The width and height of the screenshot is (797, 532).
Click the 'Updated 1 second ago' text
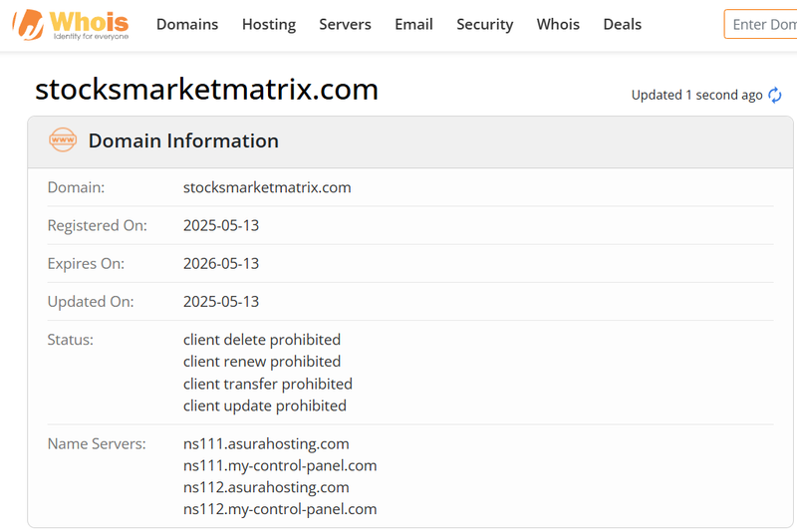coord(696,95)
